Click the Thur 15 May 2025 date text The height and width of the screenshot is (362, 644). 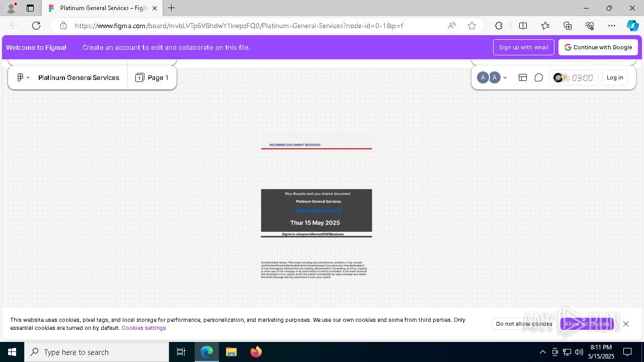tap(315, 223)
